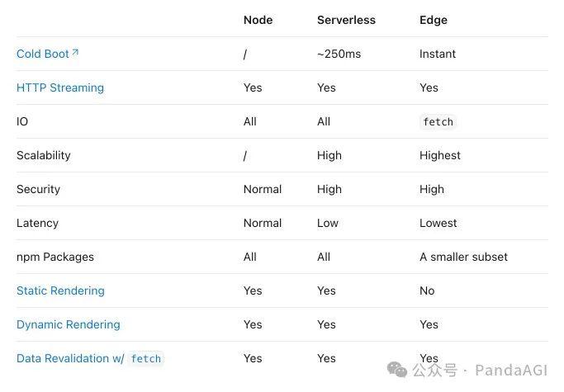Click the Instant value in Edge column
This screenshot has width=564, height=392.
pyautogui.click(x=438, y=54)
